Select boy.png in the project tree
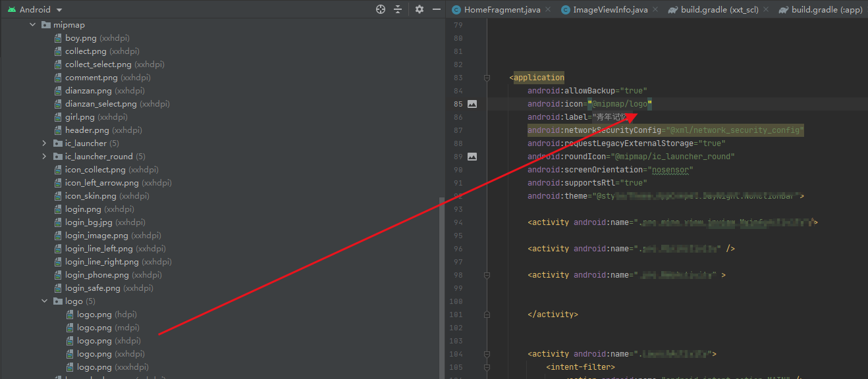 [x=97, y=38]
